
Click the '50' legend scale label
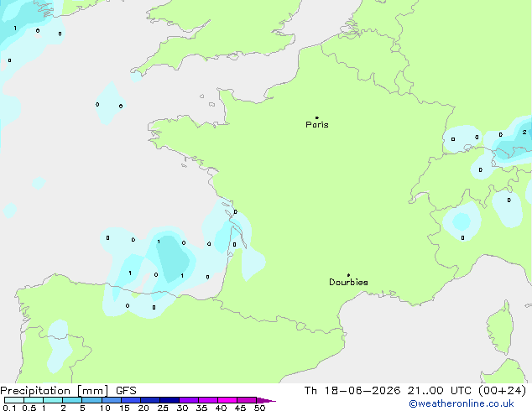(x=259, y=408)
